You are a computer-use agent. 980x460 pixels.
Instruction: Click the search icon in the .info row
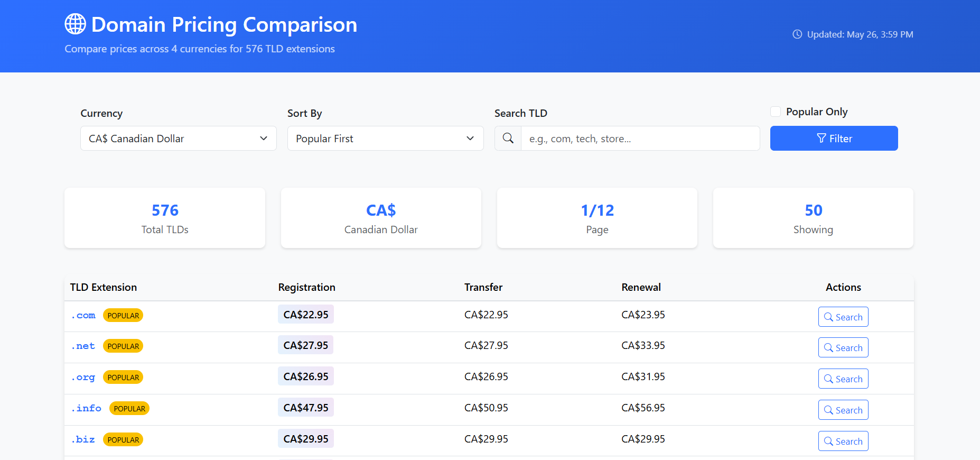828,410
